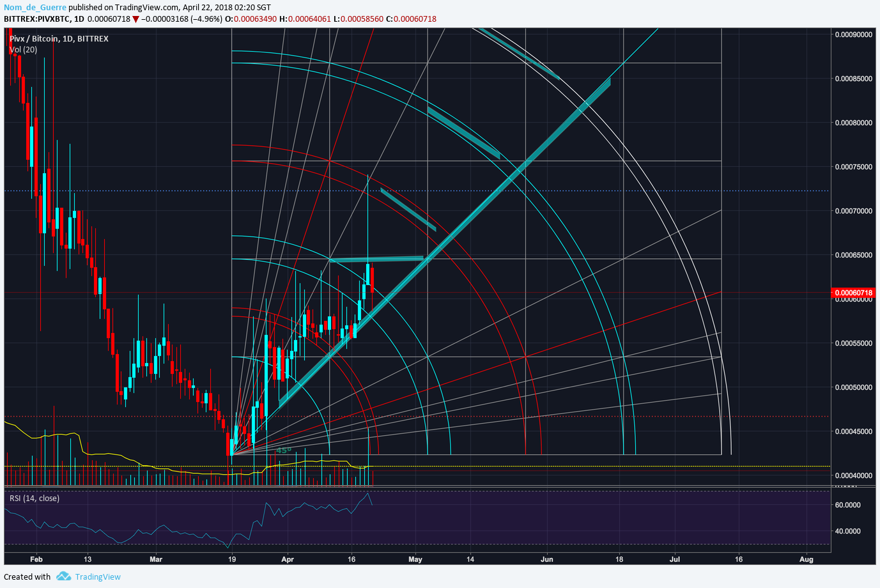Click the 0.00080000 price axis label

coord(853,123)
